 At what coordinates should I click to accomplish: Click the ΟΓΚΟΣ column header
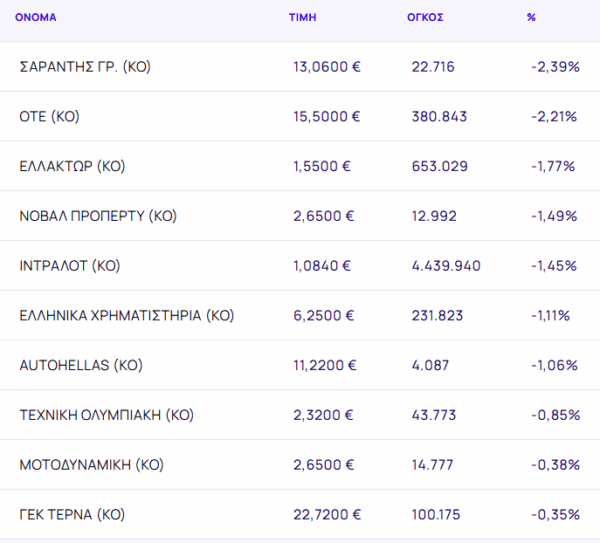tap(427, 18)
